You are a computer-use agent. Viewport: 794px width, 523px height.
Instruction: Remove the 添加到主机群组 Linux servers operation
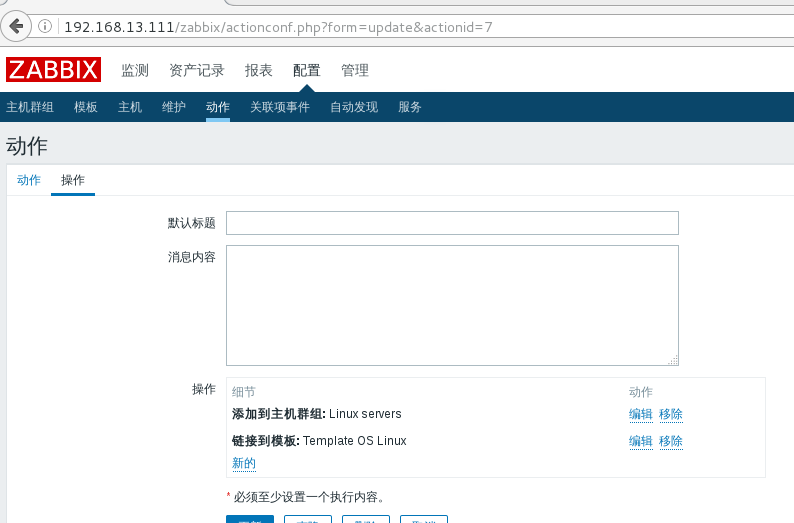pyautogui.click(x=670, y=414)
